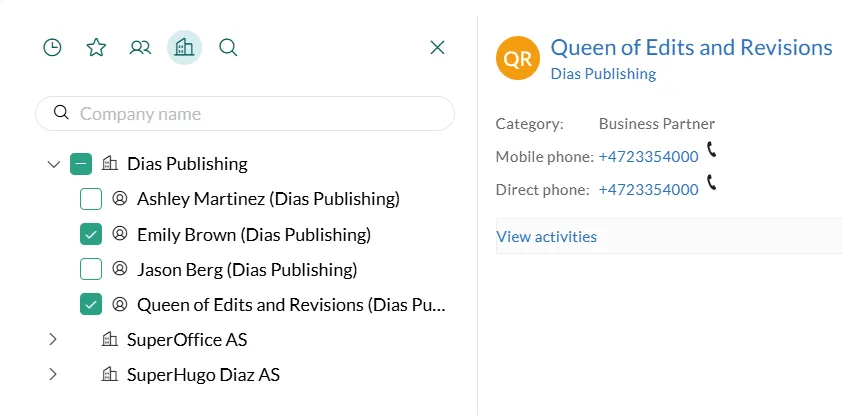The image size is (843, 415).
Task: Click the View activities link
Action: tap(546, 237)
